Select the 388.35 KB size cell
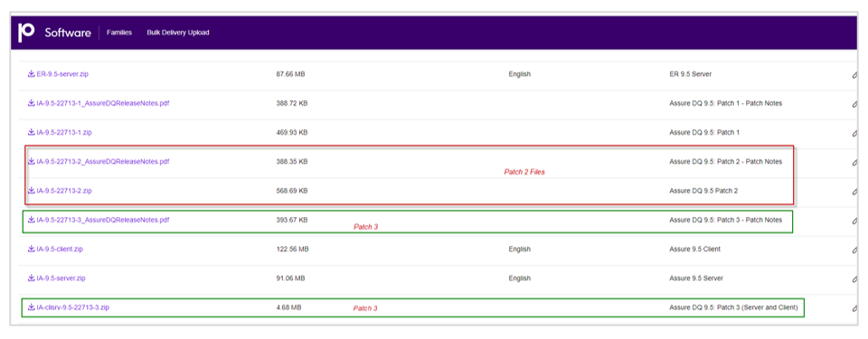This screenshot has height=339, width=868. coord(292,162)
